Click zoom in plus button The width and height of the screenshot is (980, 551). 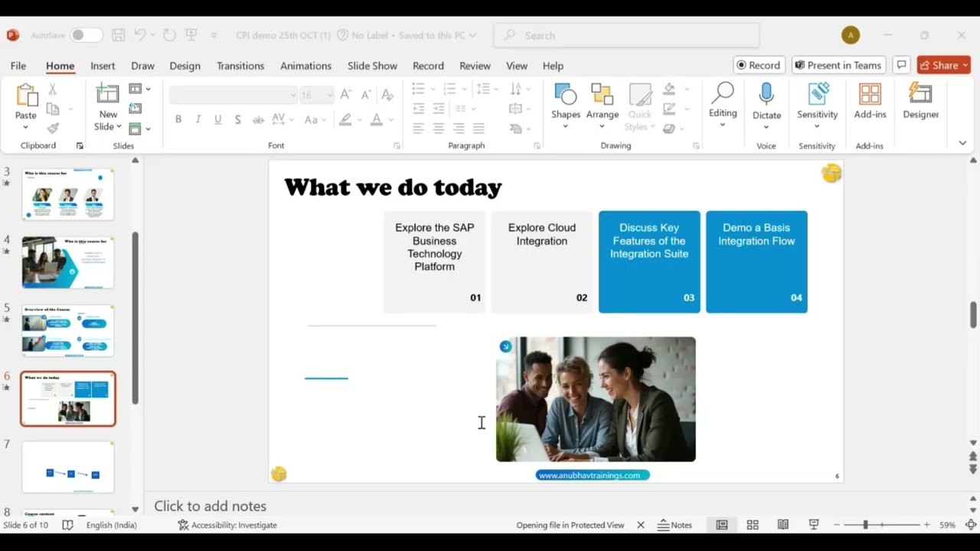(926, 525)
